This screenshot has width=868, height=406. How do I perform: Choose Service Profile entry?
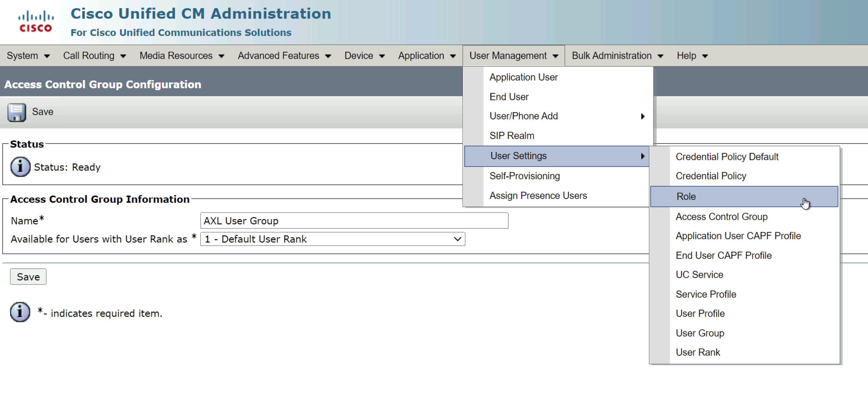[x=744, y=294]
